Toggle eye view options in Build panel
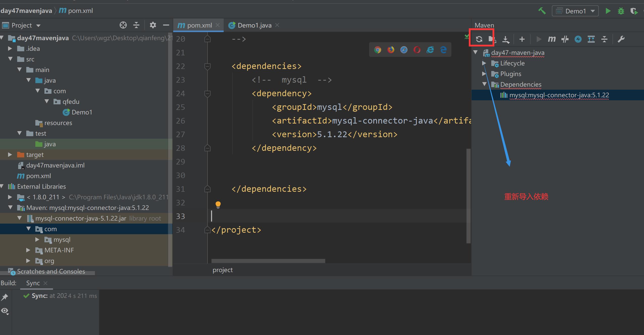The image size is (644, 335). coord(5,311)
